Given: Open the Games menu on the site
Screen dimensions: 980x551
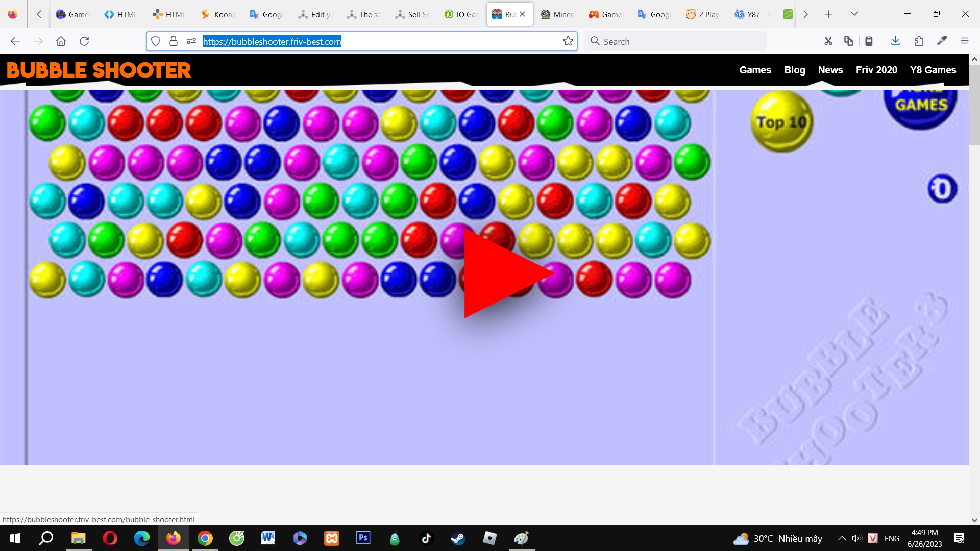Looking at the screenshot, I should (x=755, y=70).
